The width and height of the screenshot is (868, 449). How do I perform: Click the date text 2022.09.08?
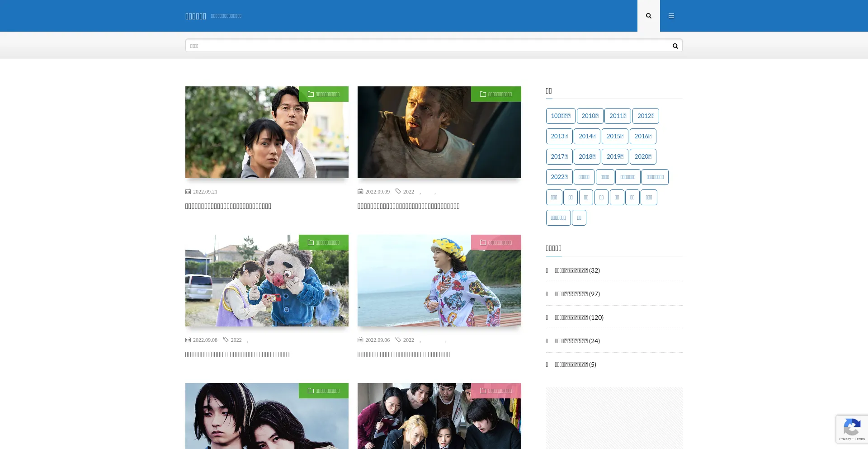tap(205, 340)
